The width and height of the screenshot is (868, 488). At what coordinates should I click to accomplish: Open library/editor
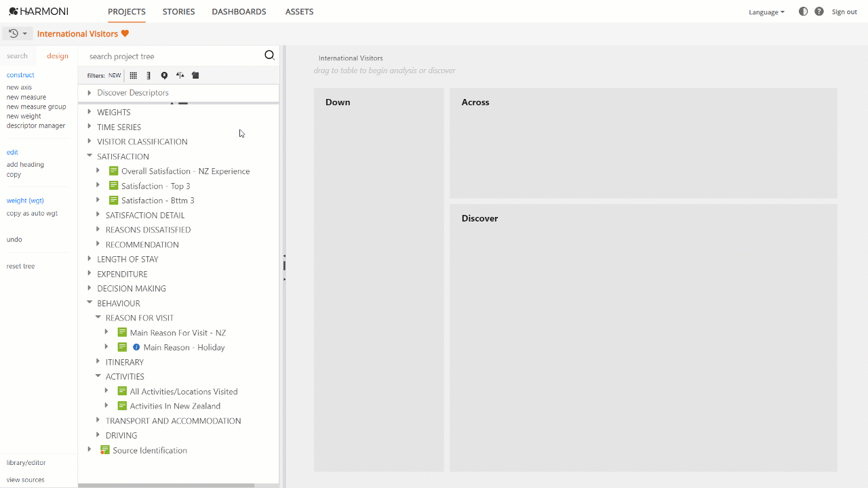coord(26,463)
